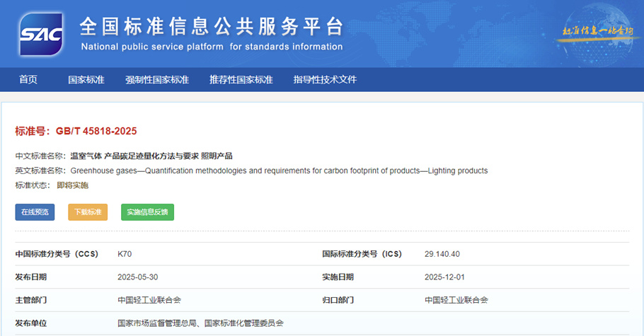Click the English name starting 'Greenhouse gases'

[279, 170]
